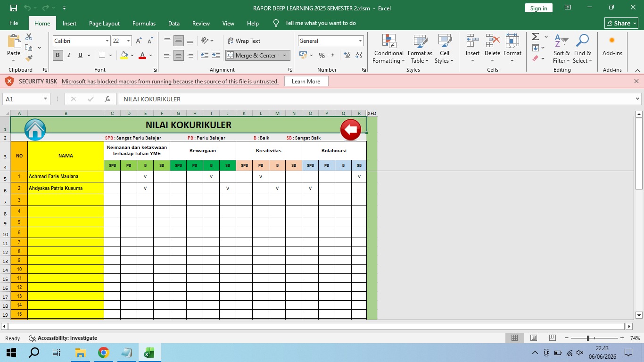Save the workbook with the floppy disk icon
The height and width of the screenshot is (362, 644).
[14, 8]
